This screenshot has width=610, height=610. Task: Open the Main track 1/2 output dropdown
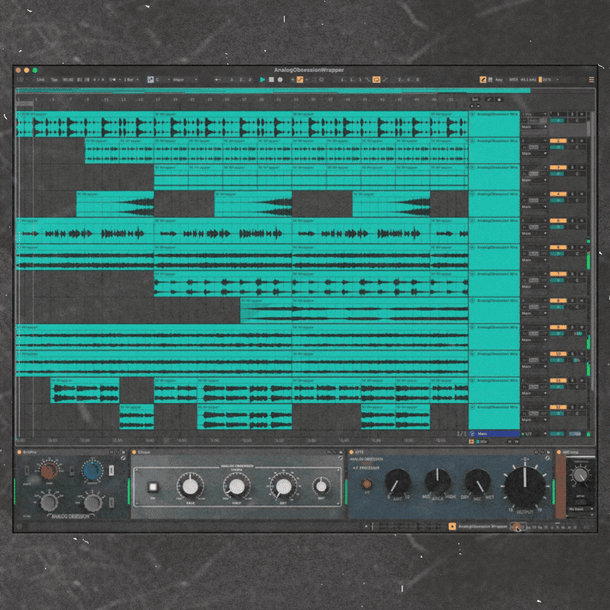[535, 433]
